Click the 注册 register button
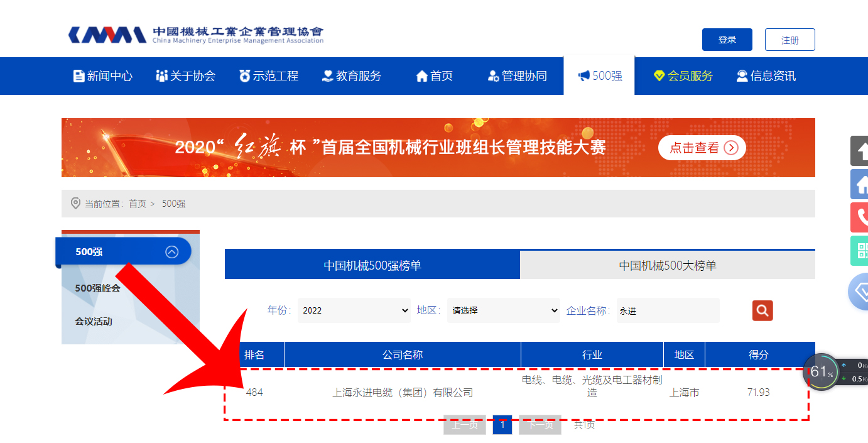The image size is (868, 443). click(789, 40)
